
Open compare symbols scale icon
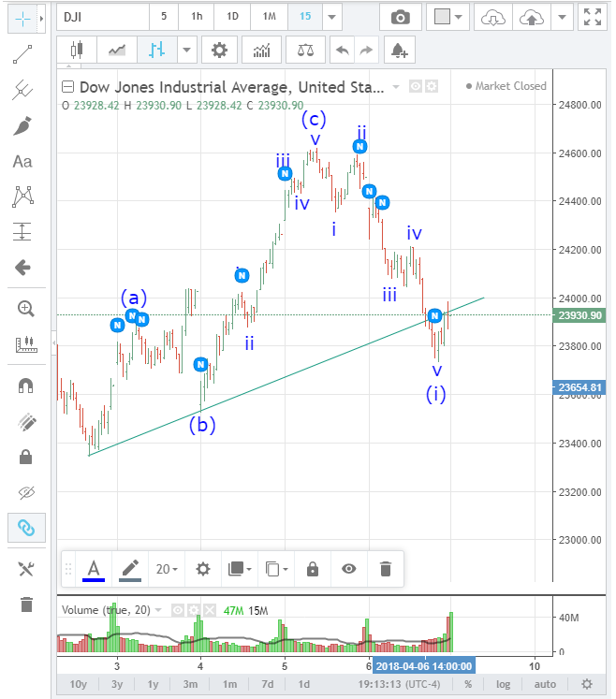(x=305, y=50)
